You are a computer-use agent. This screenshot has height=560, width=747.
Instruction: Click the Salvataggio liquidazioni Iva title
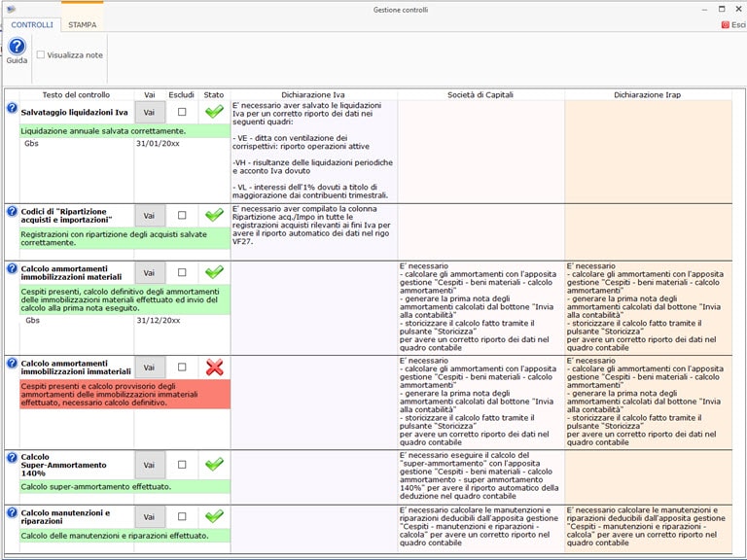pyautogui.click(x=74, y=113)
